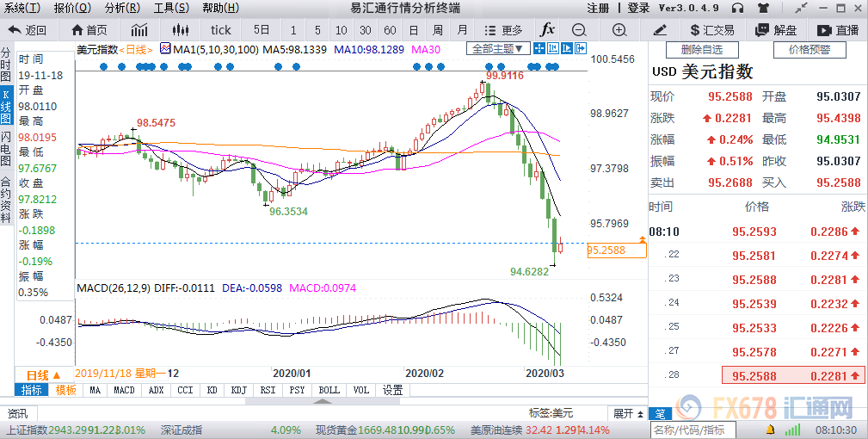Image resolution: width=868 pixels, height=439 pixels.
Task: Switch to tick chart
Action: (221, 30)
